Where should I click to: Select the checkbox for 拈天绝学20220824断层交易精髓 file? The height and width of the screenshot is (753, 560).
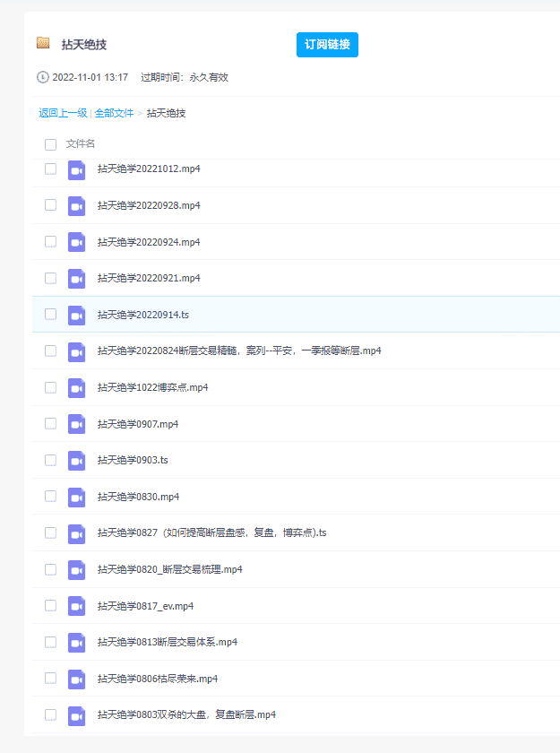click(50, 351)
